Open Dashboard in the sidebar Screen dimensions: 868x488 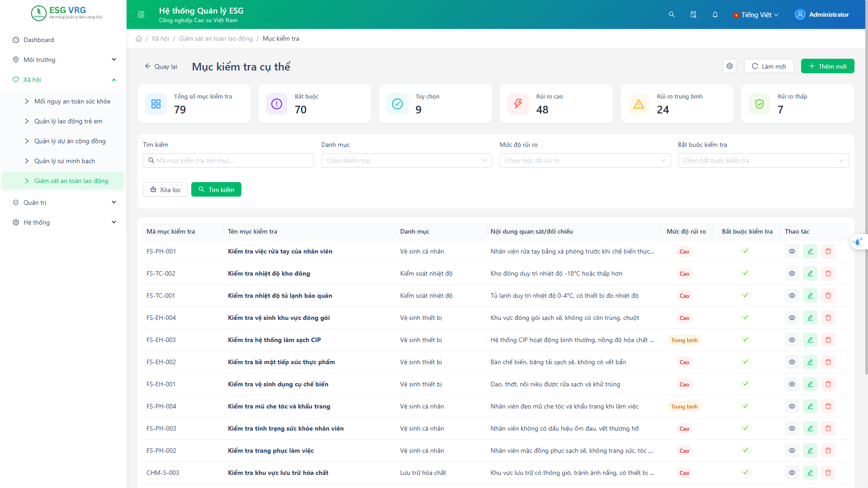point(63,40)
